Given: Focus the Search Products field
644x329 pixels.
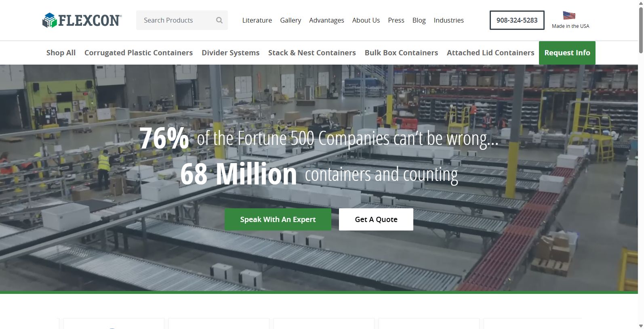Looking at the screenshot, I should pos(178,20).
